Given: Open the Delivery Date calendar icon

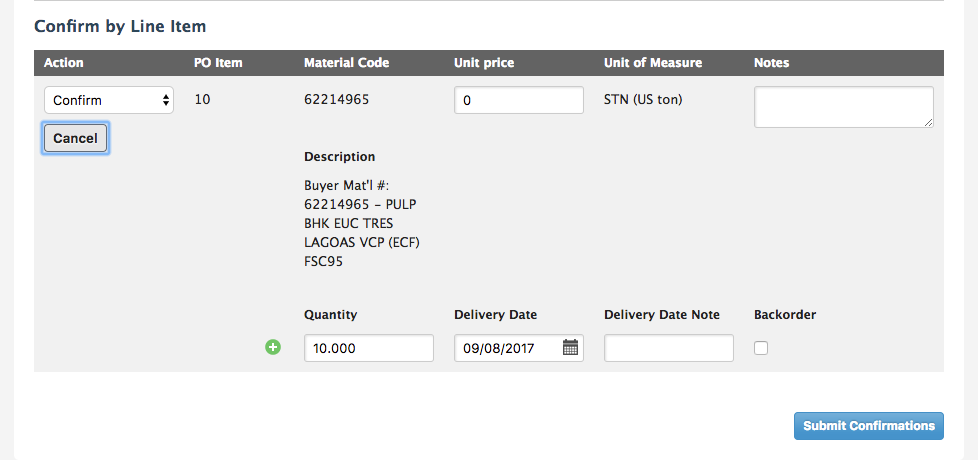Looking at the screenshot, I should pyautogui.click(x=570, y=347).
